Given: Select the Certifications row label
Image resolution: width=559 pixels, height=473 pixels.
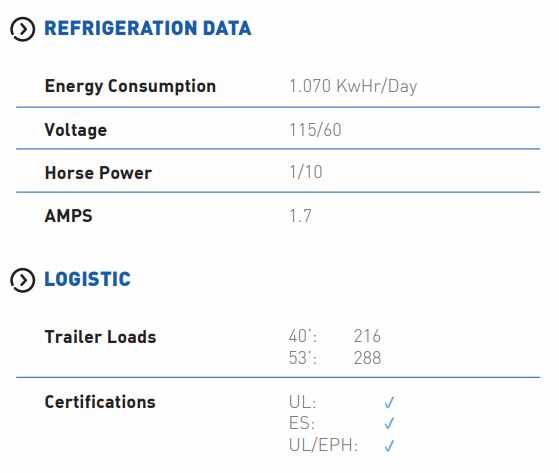Looking at the screenshot, I should tap(100, 402).
